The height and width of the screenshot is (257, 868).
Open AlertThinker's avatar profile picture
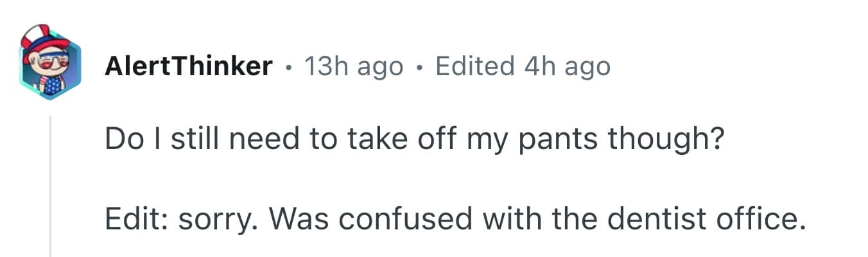click(50, 64)
